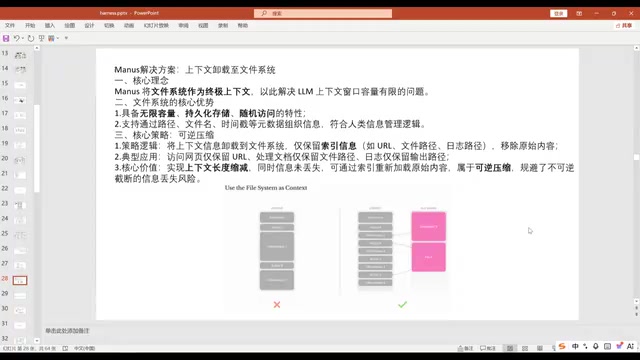Click the search box in title bar
Image resolution: width=640 pixels, height=360 pixels.
[x=323, y=13]
